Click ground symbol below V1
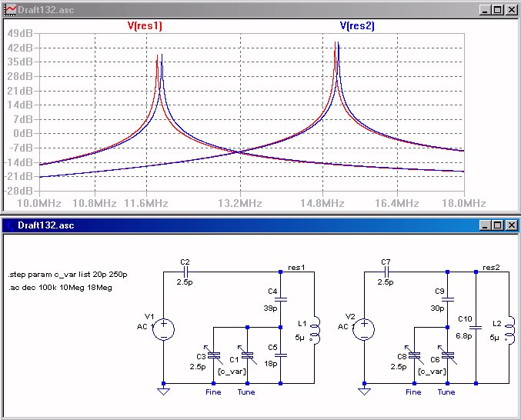This screenshot has height=420, width=521. click(163, 391)
